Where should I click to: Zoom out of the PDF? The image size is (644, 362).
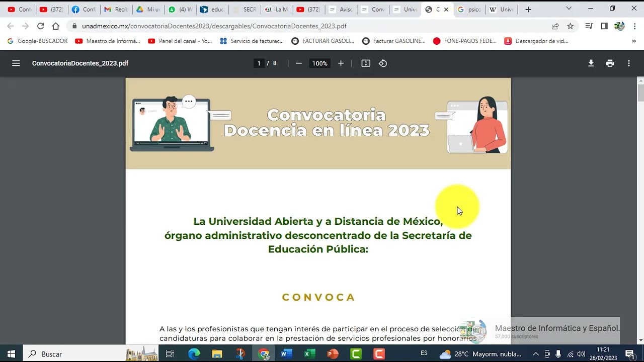(x=298, y=63)
